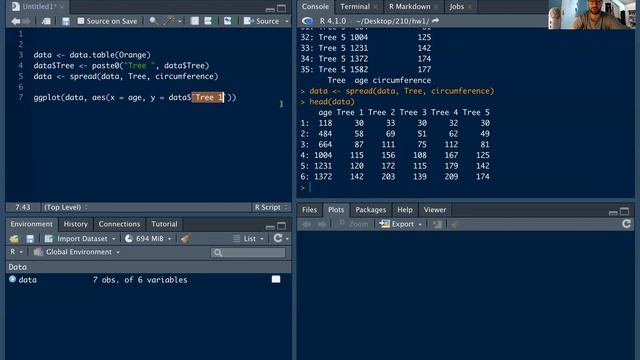Viewport: 640px width, 360px height.
Task: Go forward to next source location
Action: (26, 21)
